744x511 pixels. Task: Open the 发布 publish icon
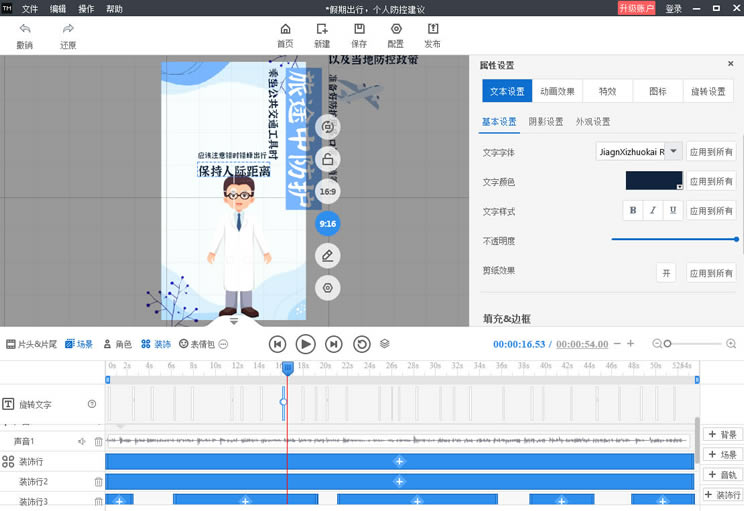coord(432,29)
